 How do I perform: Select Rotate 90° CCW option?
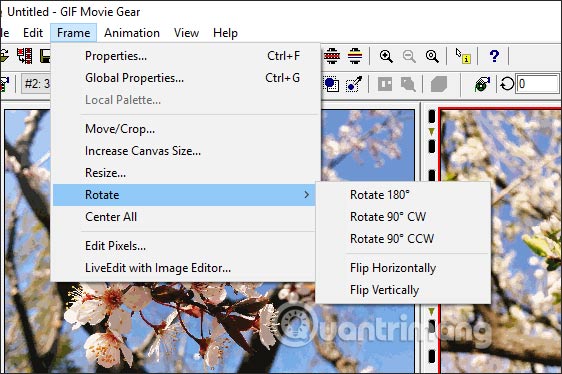[x=403, y=239]
